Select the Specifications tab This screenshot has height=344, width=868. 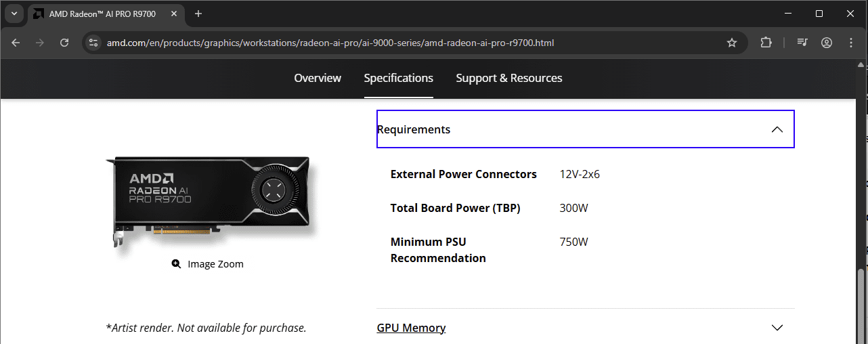(398, 78)
